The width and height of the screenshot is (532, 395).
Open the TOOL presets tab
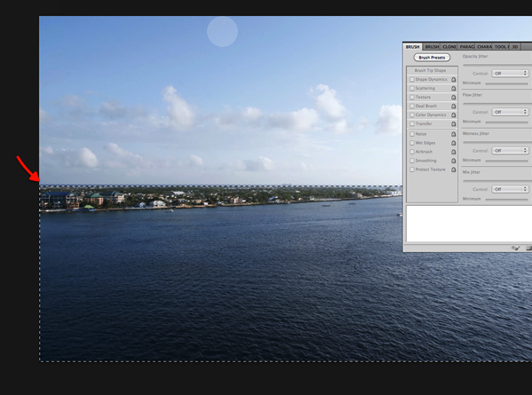click(x=502, y=47)
